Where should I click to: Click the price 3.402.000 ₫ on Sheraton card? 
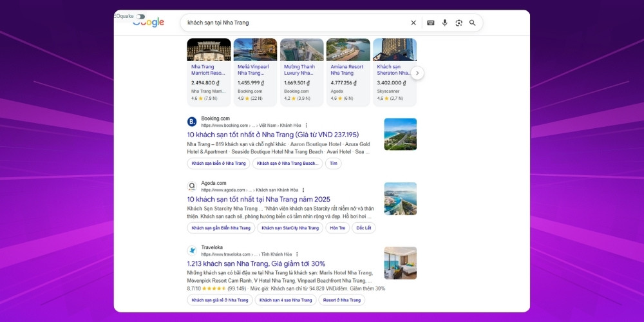[x=392, y=82]
